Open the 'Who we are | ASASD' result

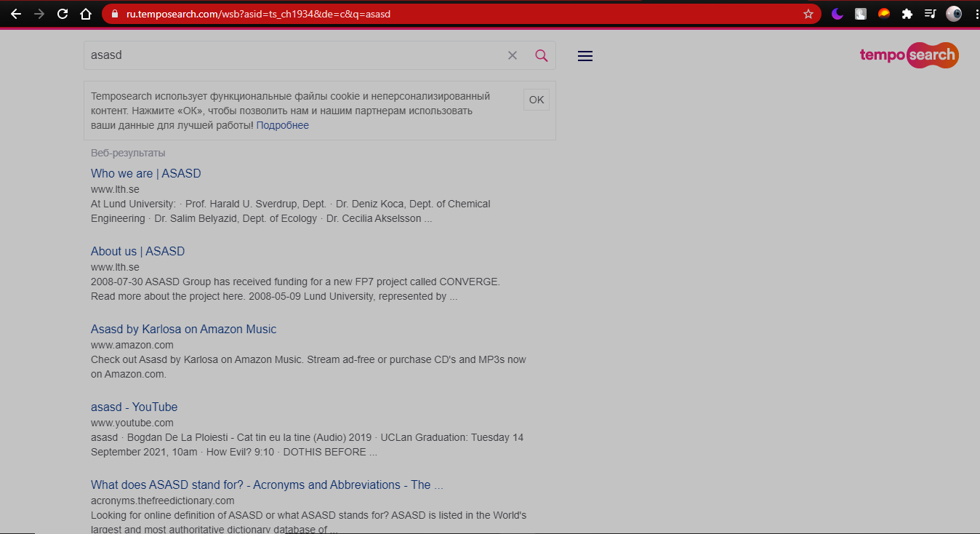(146, 173)
